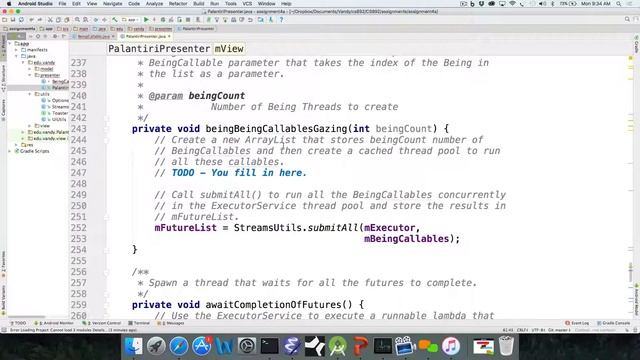Expand the manifests folder
Screen dimensions: 640x360
pos(17,50)
